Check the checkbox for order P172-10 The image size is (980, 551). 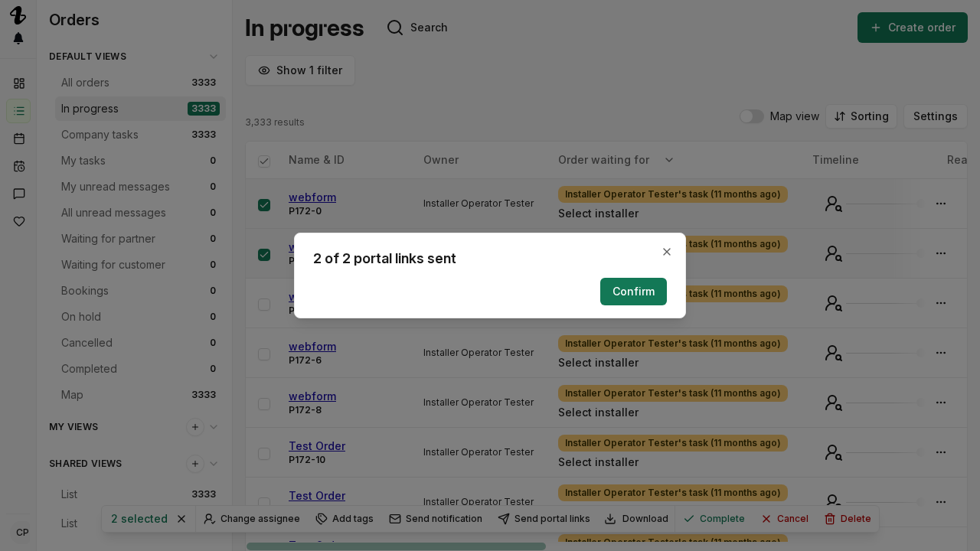pos(264,454)
